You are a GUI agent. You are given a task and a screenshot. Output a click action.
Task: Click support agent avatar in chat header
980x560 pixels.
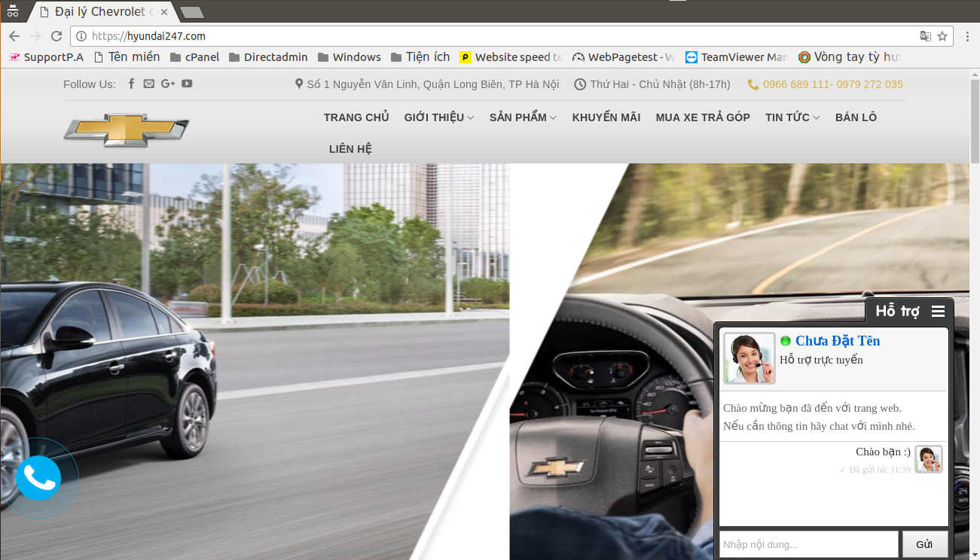(x=750, y=358)
